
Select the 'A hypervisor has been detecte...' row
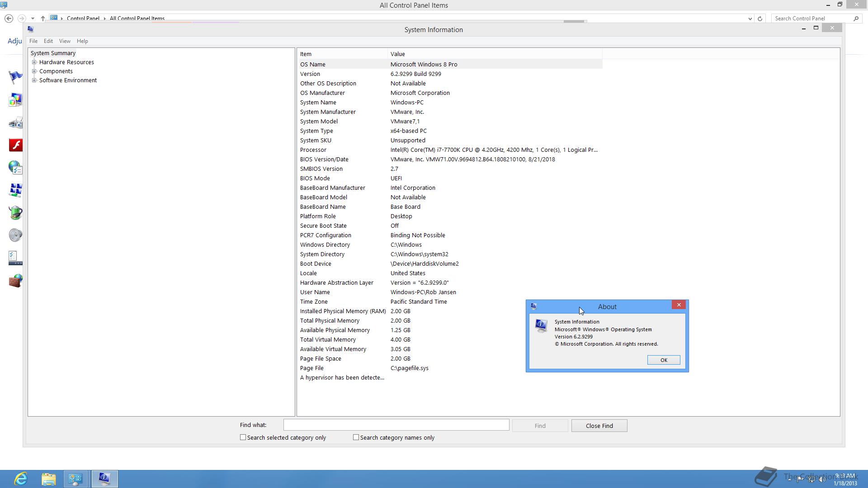450,378
